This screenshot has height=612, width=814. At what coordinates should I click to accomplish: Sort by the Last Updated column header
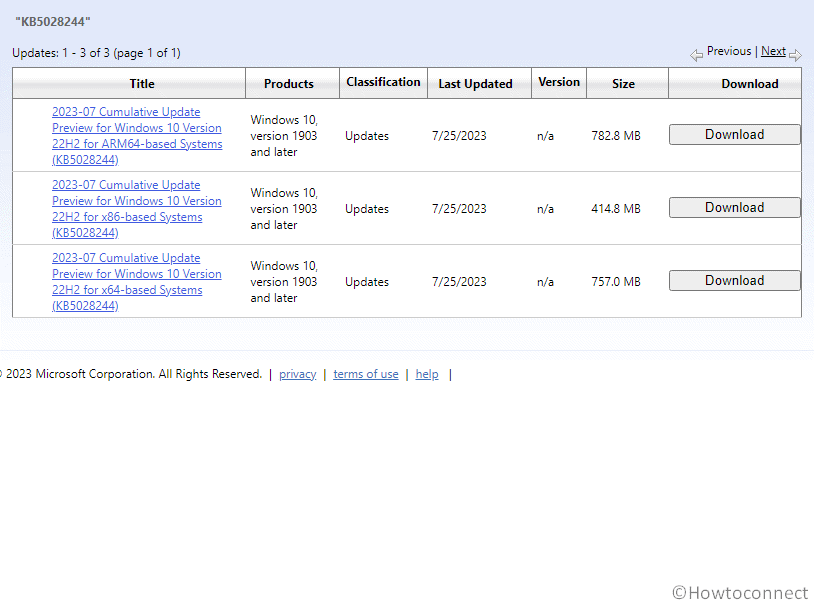475,84
